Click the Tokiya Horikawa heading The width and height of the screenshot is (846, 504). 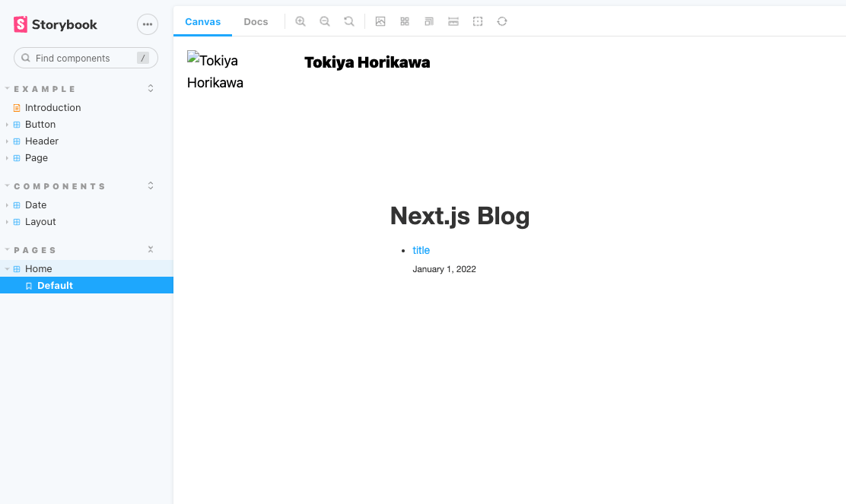[367, 62]
